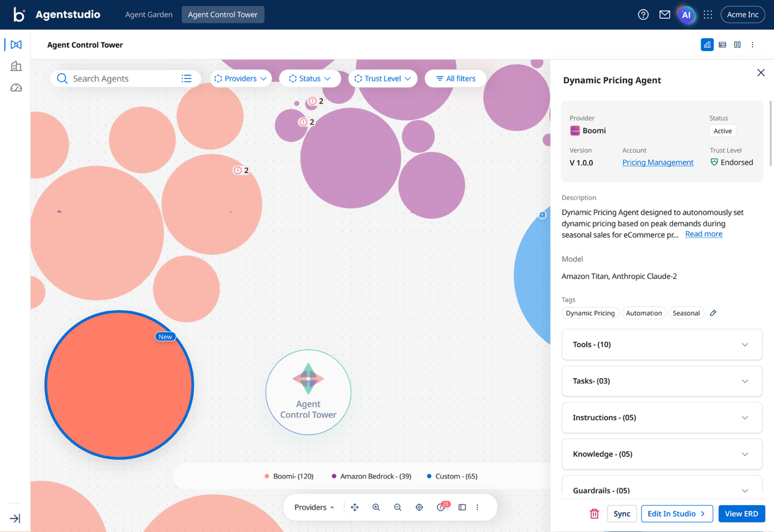This screenshot has height=532, width=774.
Task: Open the apps grid icon next to AI avatar
Action: [707, 15]
